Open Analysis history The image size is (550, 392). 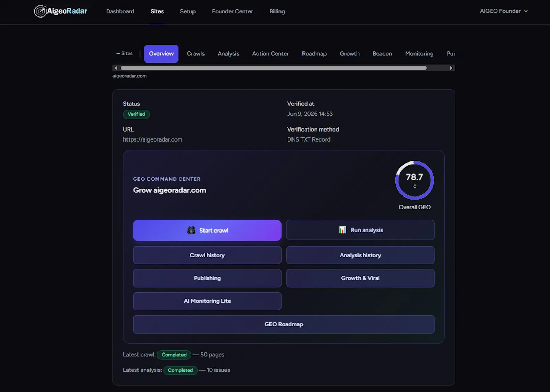(x=360, y=255)
